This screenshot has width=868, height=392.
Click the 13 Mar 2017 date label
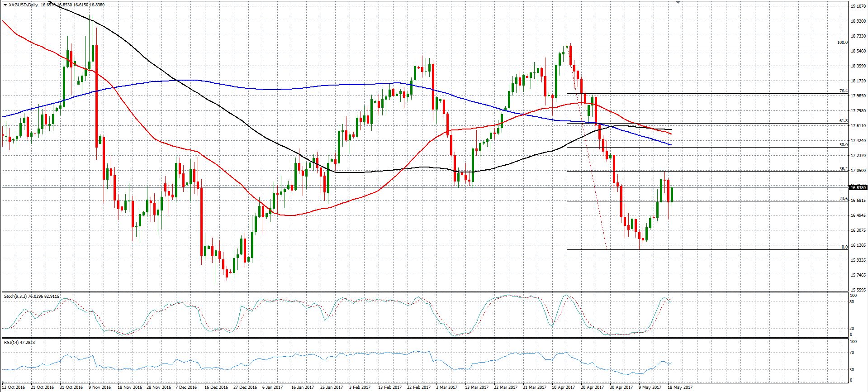coord(476,387)
